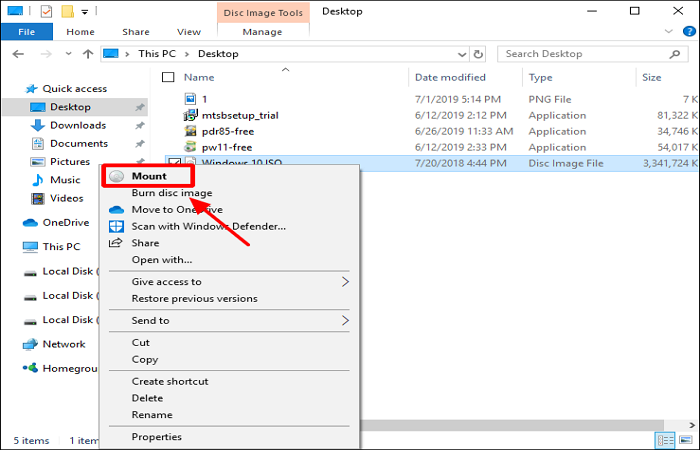Click the Homegroup icon in navigation pane

pos(30,368)
